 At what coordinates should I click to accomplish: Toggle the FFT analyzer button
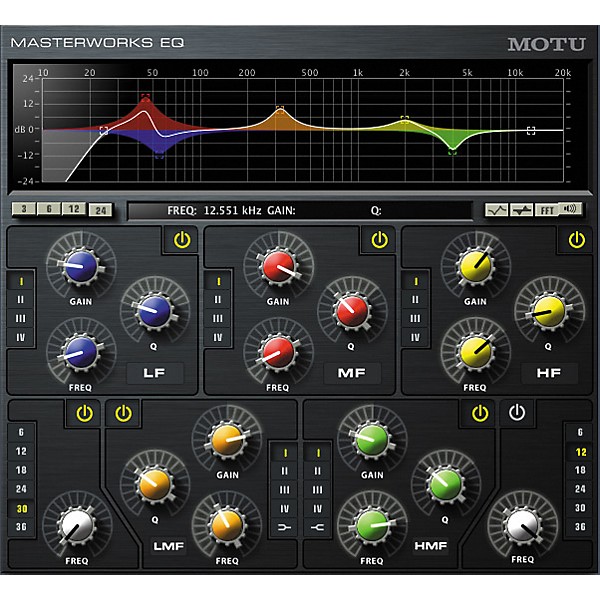(x=546, y=210)
